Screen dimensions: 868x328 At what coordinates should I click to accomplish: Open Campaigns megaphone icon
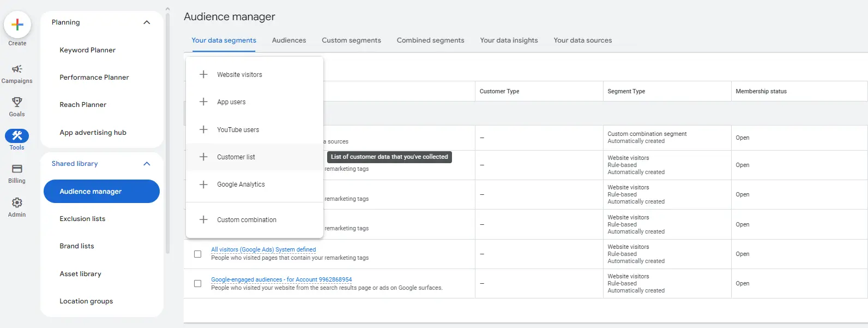(x=17, y=69)
